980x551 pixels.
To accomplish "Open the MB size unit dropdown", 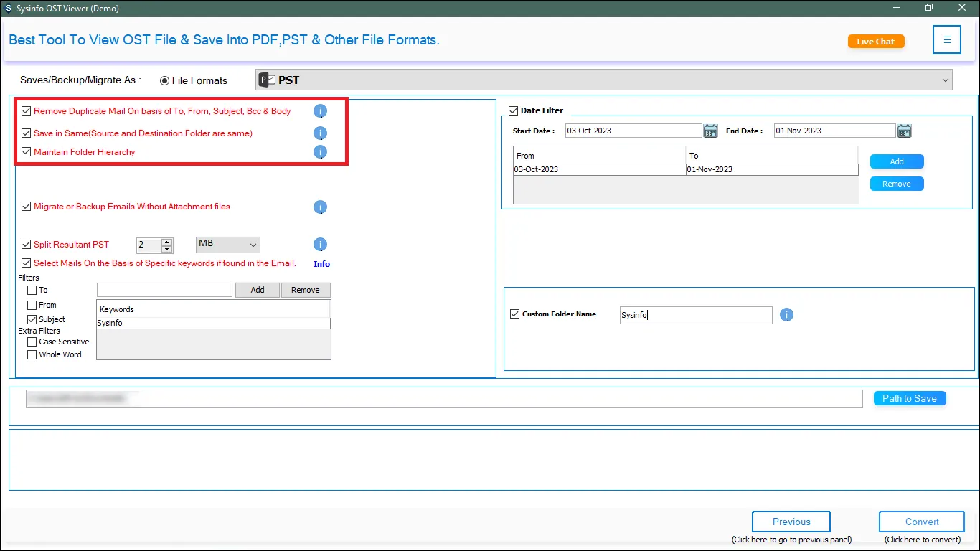I will pyautogui.click(x=228, y=245).
